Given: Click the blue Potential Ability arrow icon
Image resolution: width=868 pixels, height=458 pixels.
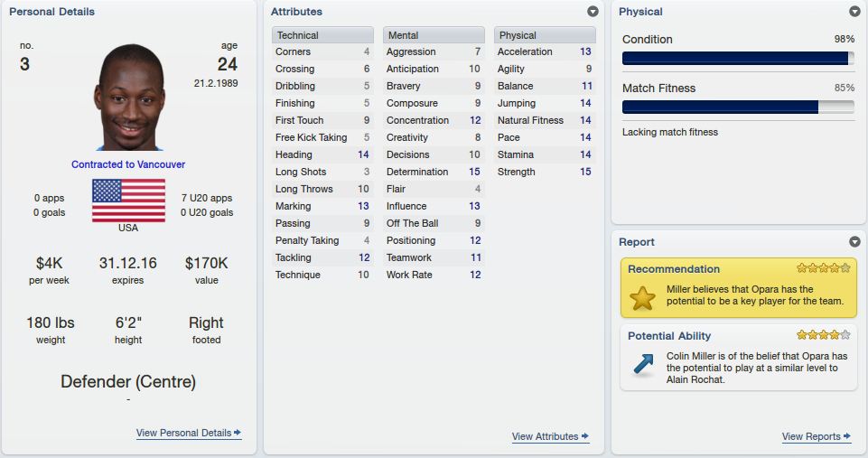Looking at the screenshot, I should (643, 365).
